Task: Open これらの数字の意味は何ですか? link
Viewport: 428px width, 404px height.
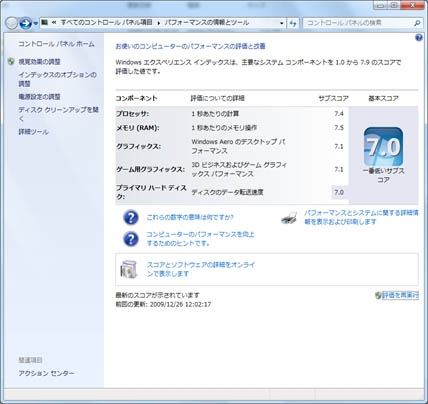Action: (190, 217)
